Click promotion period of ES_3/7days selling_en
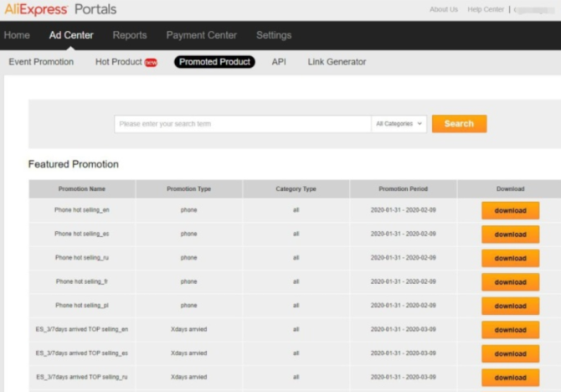This screenshot has height=392, width=561. coord(404,329)
